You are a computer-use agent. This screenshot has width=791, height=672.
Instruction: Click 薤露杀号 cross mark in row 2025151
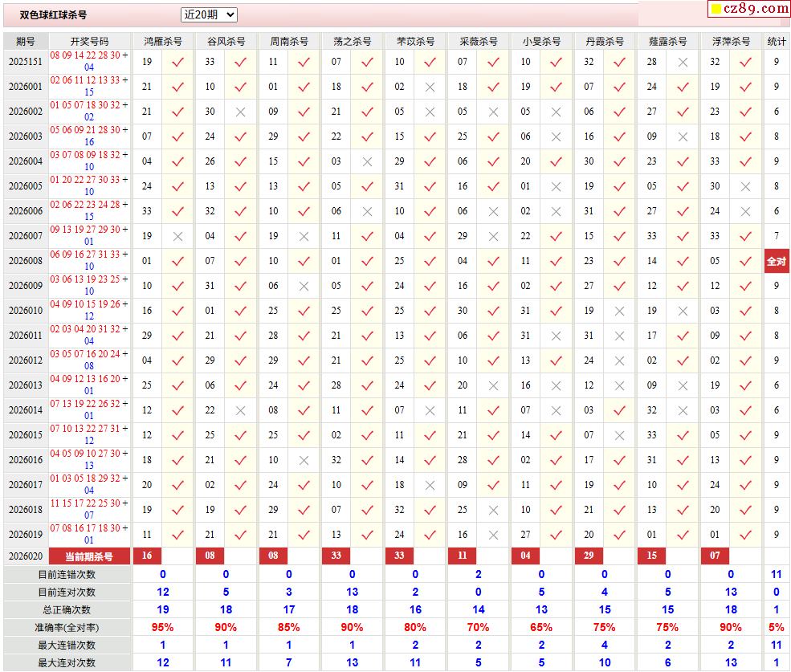pos(683,62)
